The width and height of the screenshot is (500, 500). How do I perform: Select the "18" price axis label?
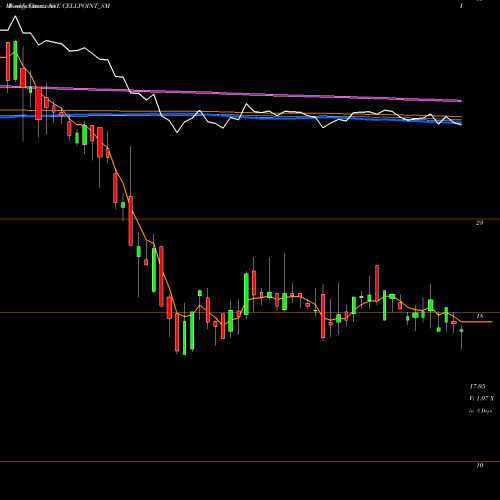tap(479, 316)
